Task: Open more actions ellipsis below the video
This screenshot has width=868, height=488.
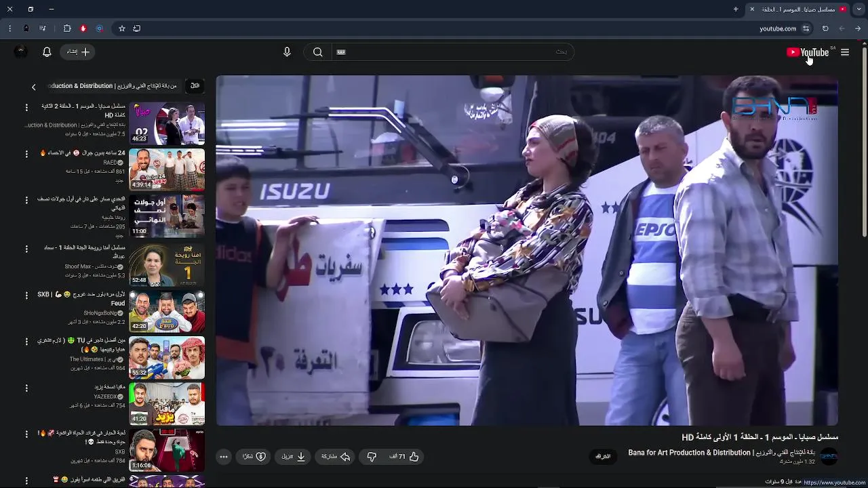Action: (x=224, y=457)
